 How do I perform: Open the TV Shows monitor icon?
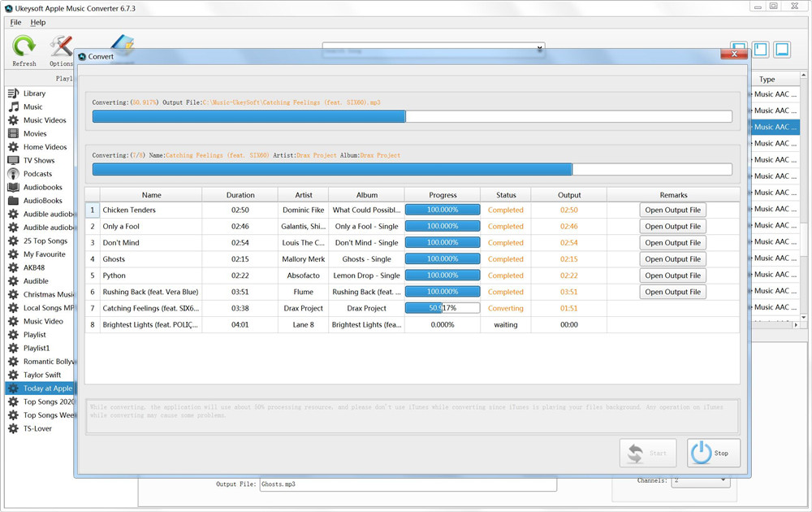[x=14, y=161]
